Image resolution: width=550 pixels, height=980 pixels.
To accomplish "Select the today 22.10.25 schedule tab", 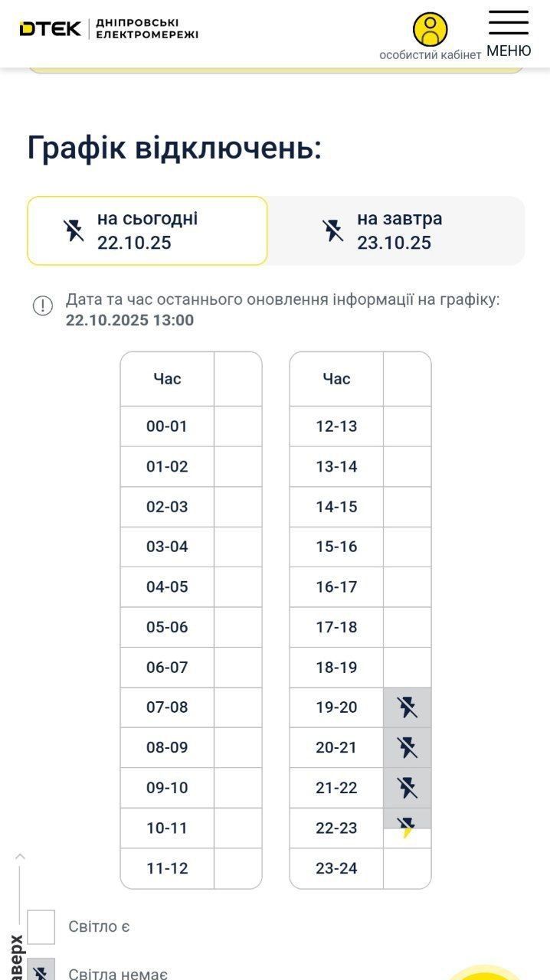I will (147, 230).
